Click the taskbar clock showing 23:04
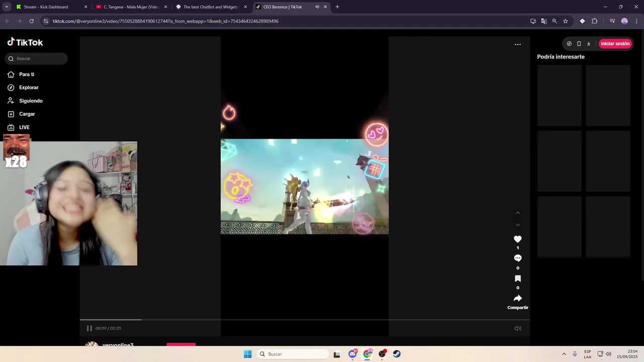 point(628,354)
